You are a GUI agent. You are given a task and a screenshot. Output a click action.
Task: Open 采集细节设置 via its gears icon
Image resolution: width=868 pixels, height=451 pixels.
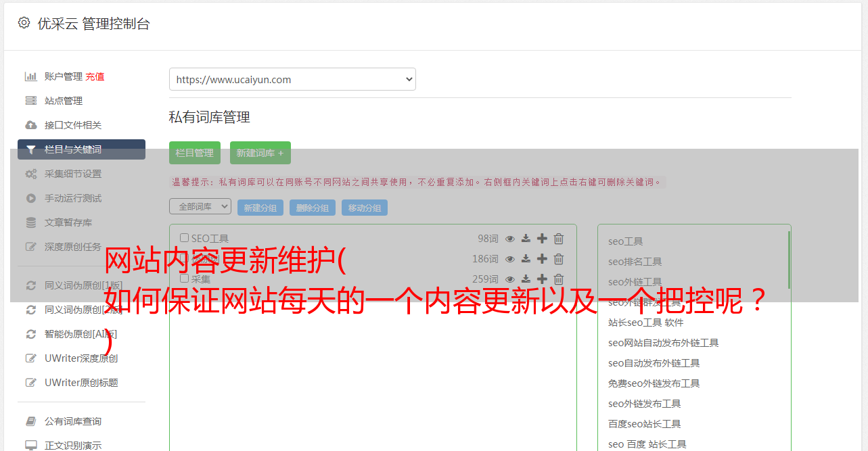(x=31, y=174)
